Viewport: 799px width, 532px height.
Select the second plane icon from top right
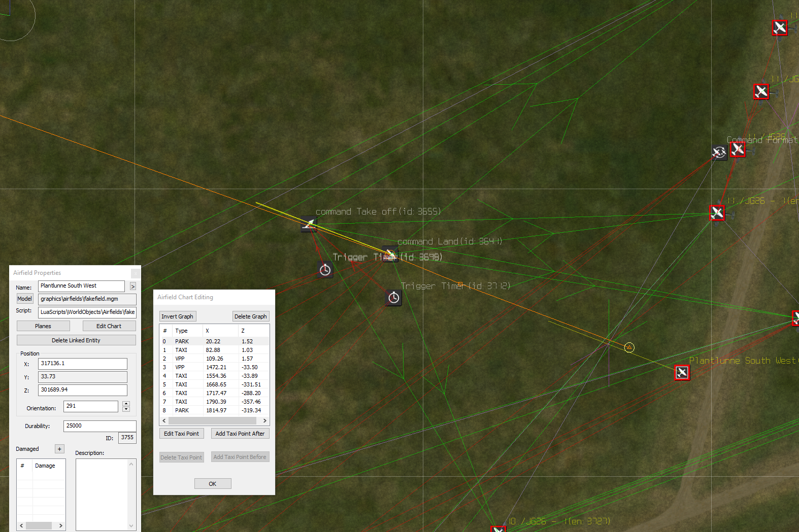pyautogui.click(x=761, y=92)
